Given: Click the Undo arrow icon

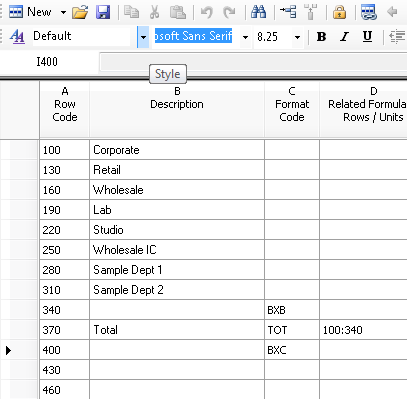Looking at the screenshot, I should point(207,12).
